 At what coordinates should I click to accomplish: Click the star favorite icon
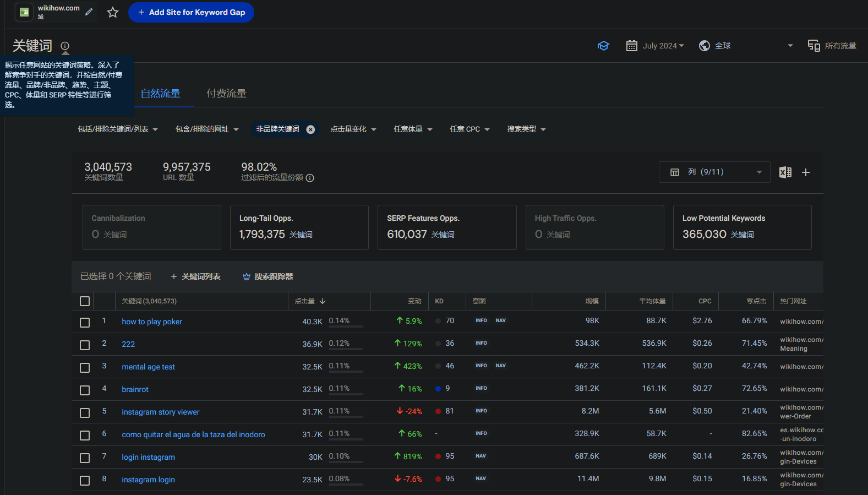pos(113,12)
